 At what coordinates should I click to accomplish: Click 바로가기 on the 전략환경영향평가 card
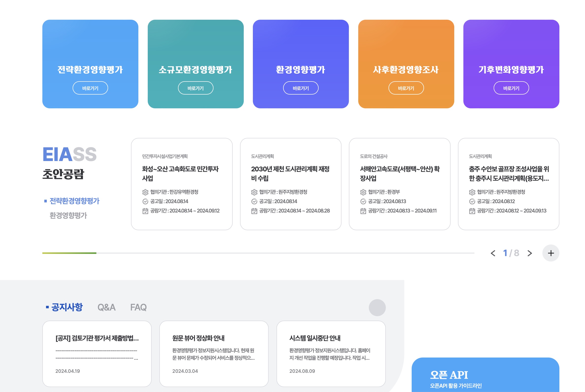(x=90, y=88)
